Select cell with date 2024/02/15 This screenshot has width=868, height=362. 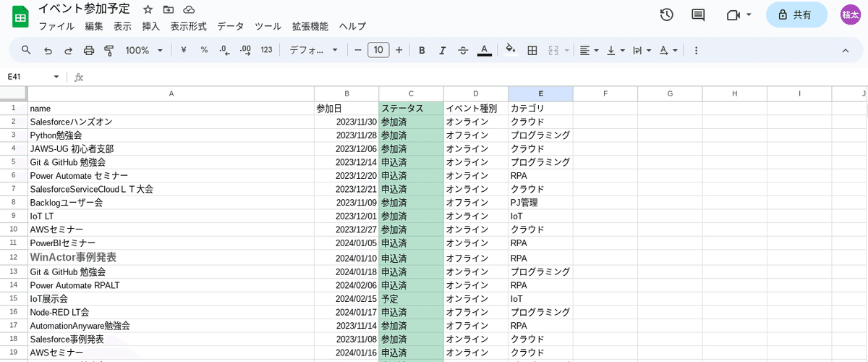(x=346, y=298)
